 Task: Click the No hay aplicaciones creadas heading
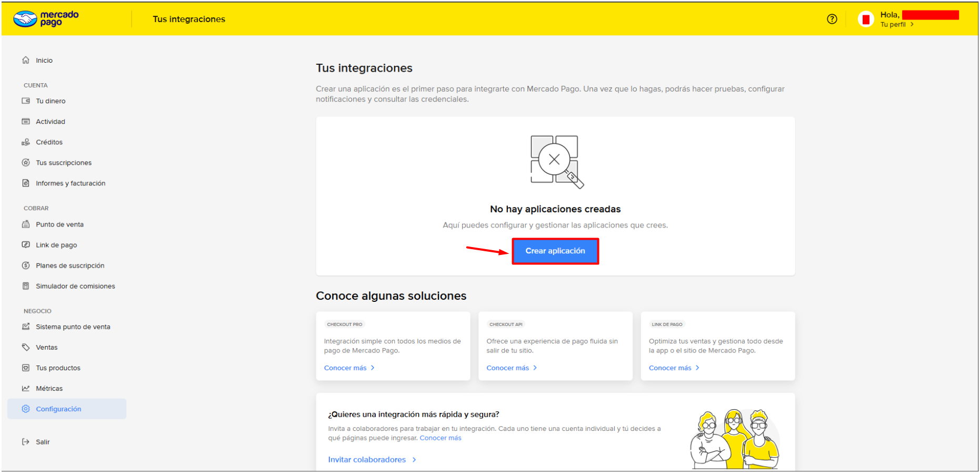tap(555, 209)
